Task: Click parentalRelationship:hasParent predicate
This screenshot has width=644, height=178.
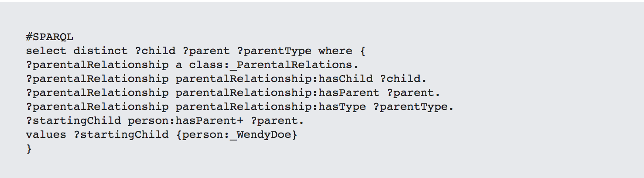Action: (x=277, y=93)
